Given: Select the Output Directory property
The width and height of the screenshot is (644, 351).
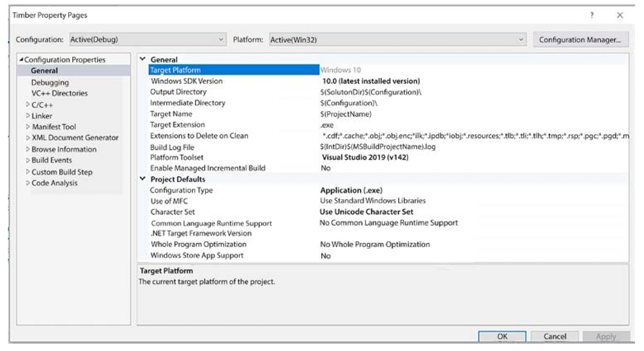Looking at the screenshot, I should tap(178, 92).
